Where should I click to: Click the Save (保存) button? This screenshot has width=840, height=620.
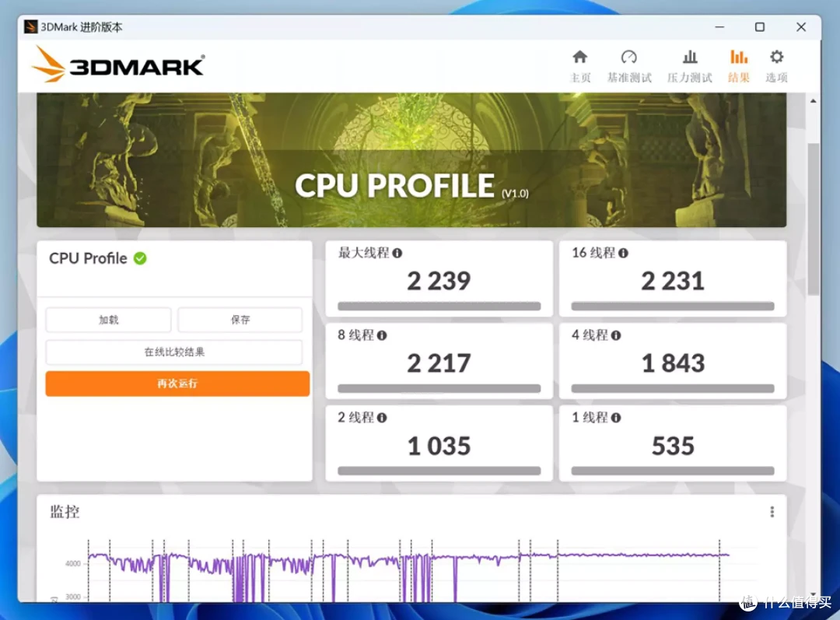pos(240,320)
